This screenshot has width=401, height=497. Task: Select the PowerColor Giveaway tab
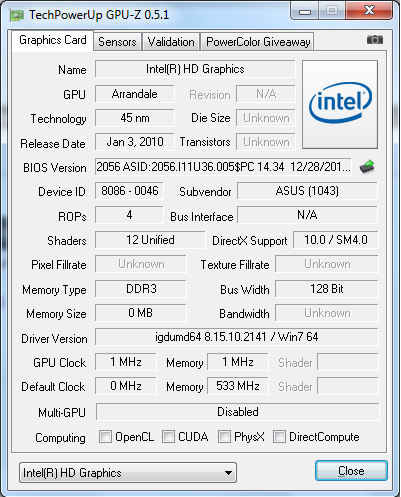pyautogui.click(x=258, y=42)
